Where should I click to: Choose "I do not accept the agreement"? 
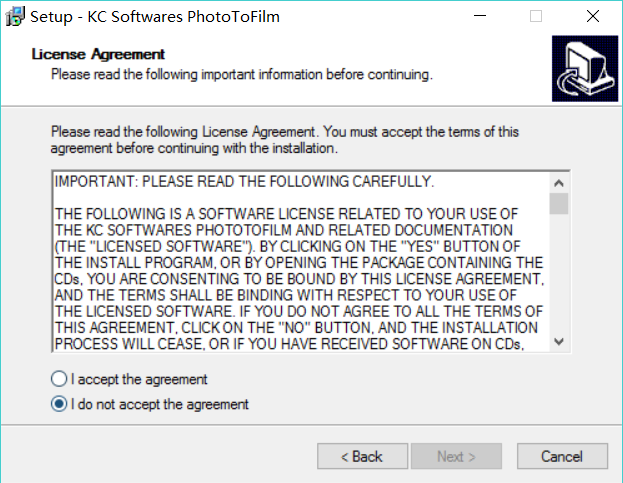(60, 404)
